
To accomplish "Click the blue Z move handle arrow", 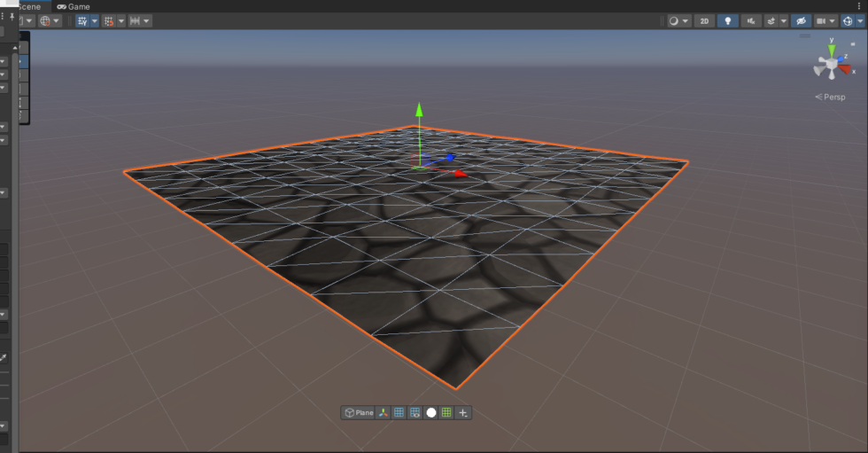I will click(x=450, y=158).
